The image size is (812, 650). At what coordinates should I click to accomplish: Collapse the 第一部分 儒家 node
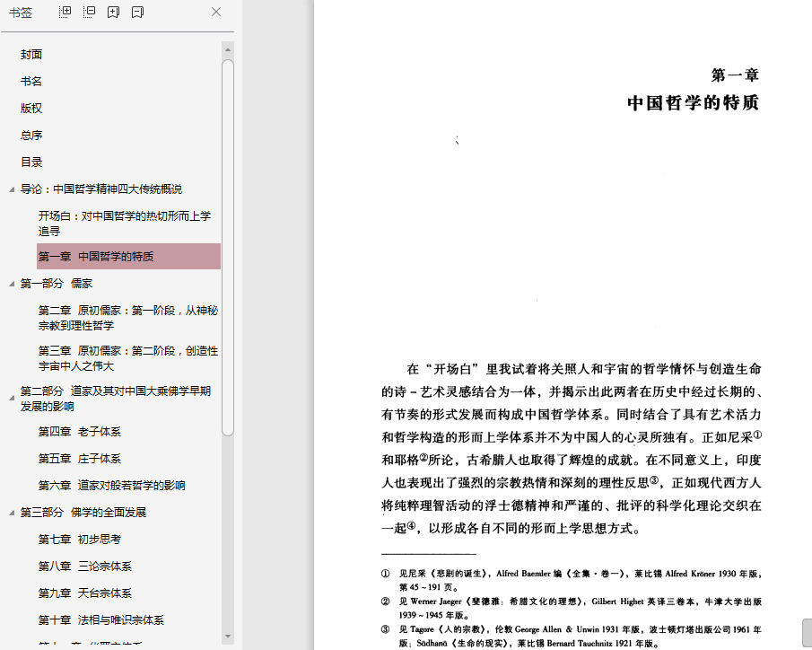click(x=12, y=284)
